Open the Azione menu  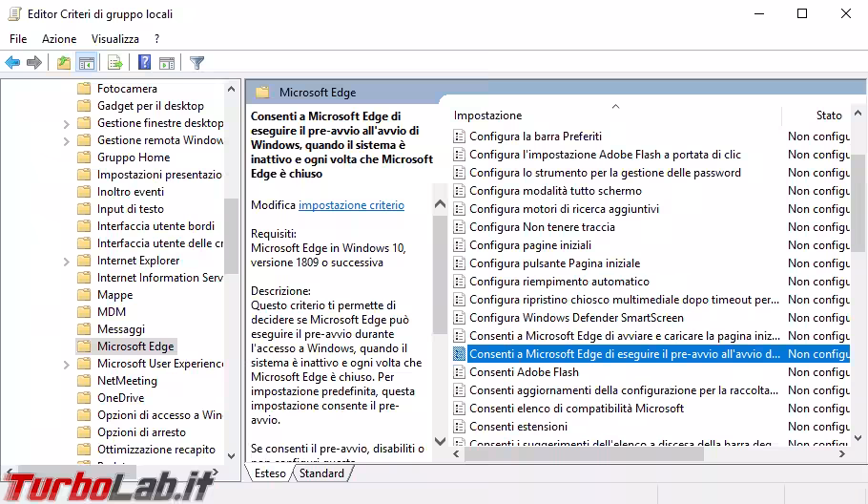(x=59, y=39)
